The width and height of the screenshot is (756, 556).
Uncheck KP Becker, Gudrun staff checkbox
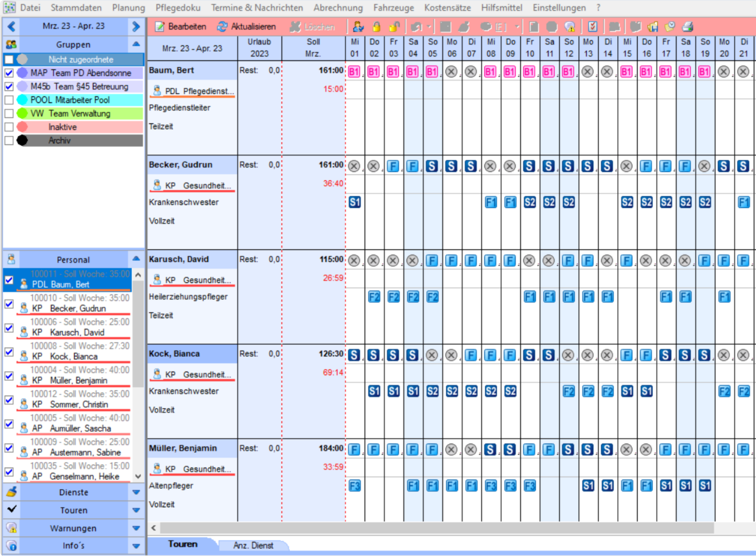pos(9,304)
